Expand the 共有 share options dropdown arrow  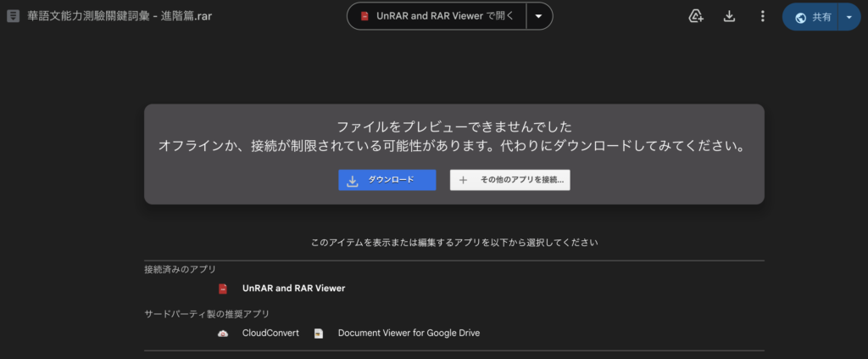(x=849, y=17)
